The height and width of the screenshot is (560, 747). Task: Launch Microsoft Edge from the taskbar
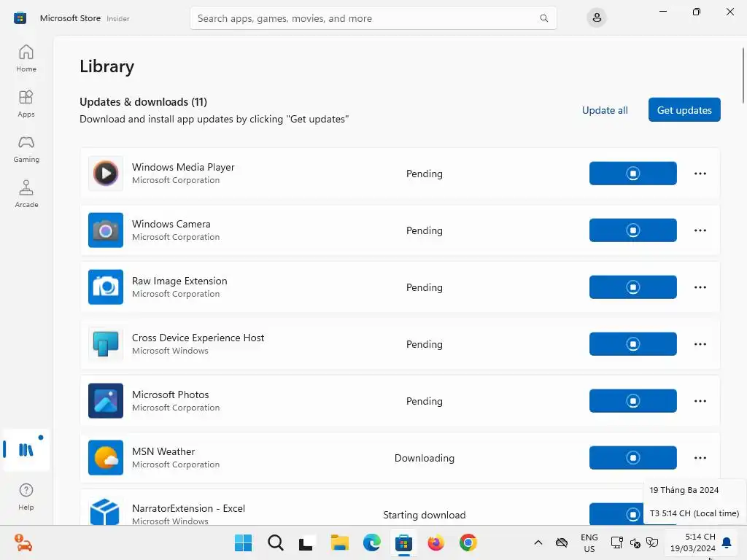pos(371,542)
